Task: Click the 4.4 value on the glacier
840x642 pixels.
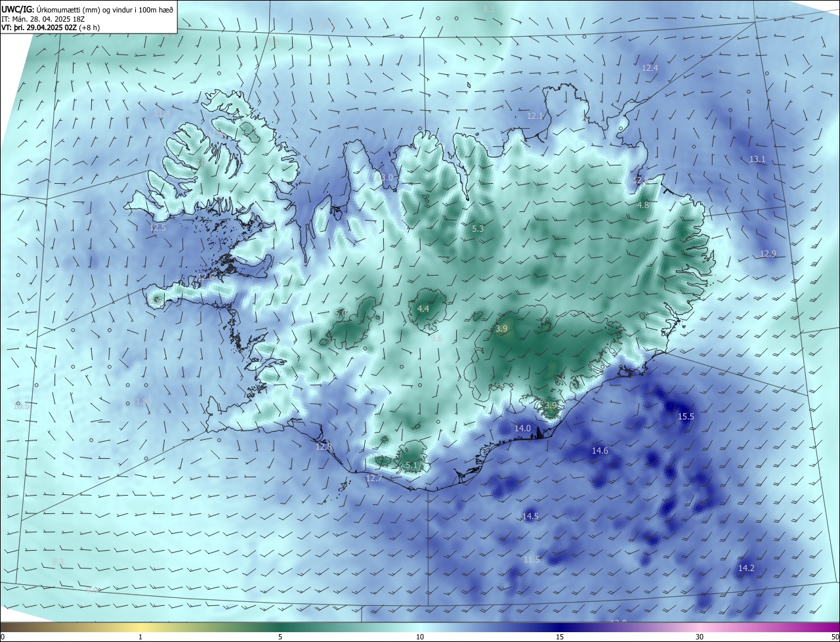Action: (x=423, y=309)
